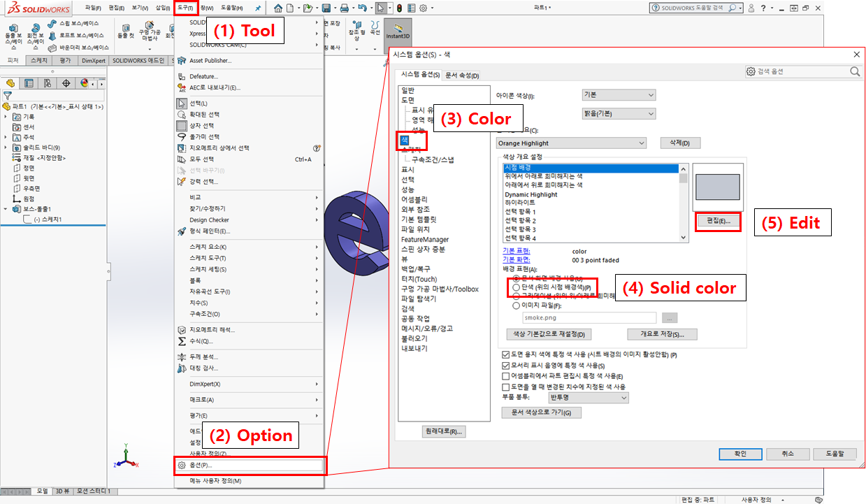Click the 색상 기본값으로 재설정(D) button
The image size is (866, 504).
point(549,334)
